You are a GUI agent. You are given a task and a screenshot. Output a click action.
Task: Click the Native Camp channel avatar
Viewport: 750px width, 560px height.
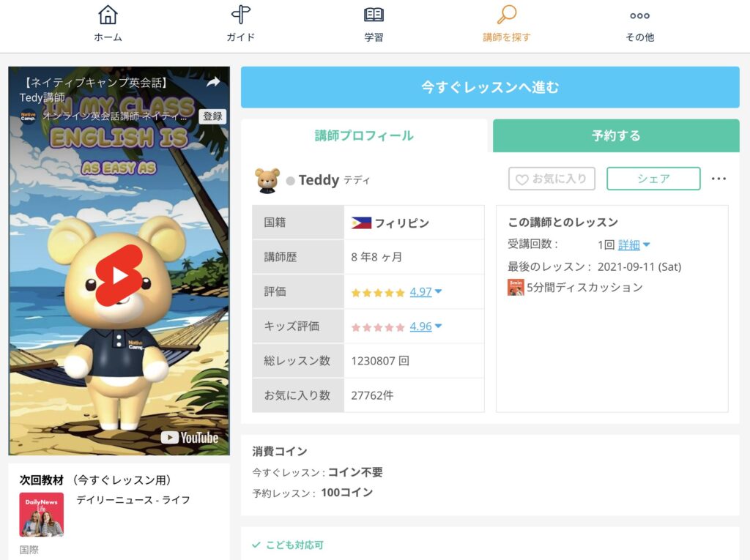click(x=29, y=116)
